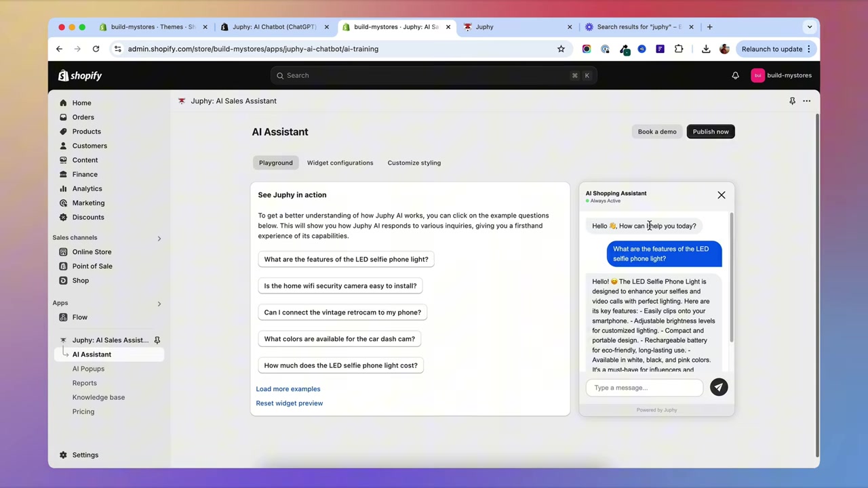Click the Analytics chart icon
Screen dimensions: 868x488
point(63,188)
